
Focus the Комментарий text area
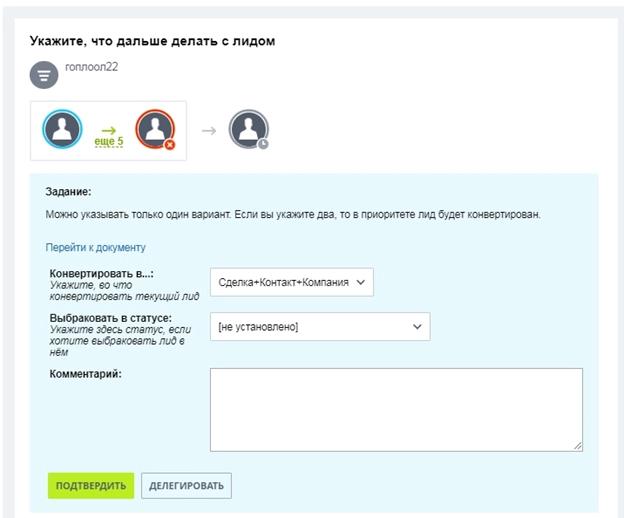pyautogui.click(x=395, y=408)
